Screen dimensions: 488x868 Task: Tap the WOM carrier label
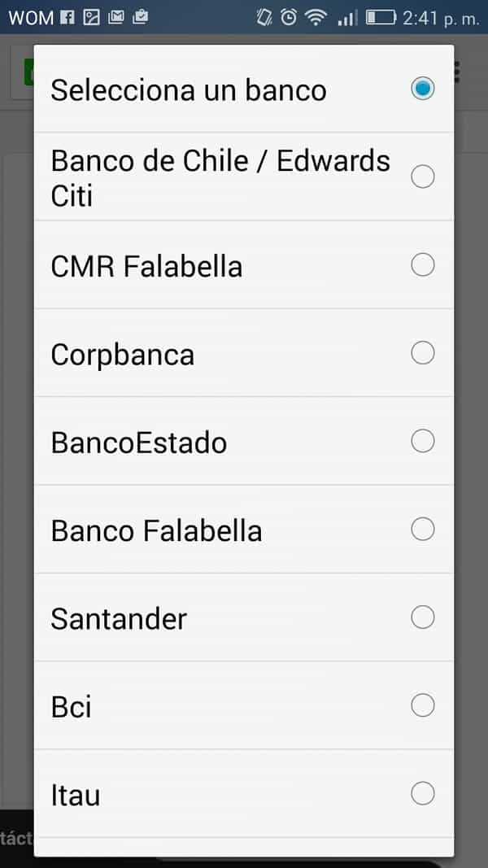click(x=31, y=17)
